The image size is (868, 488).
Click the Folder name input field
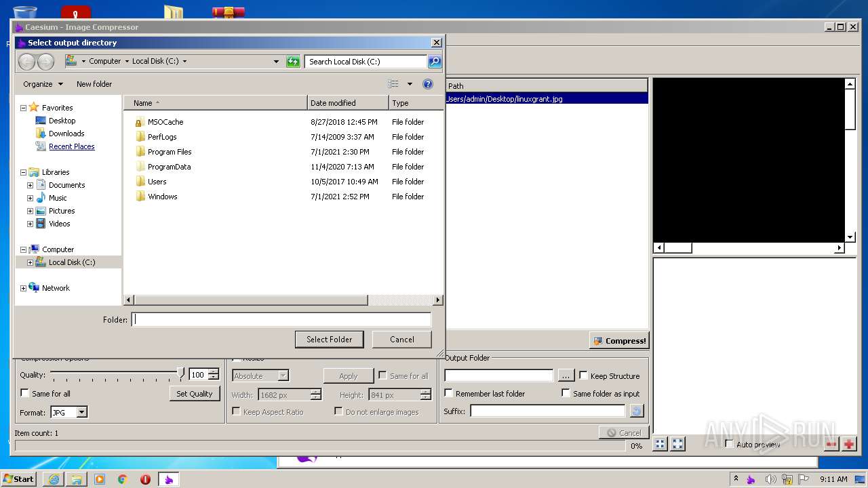point(281,319)
